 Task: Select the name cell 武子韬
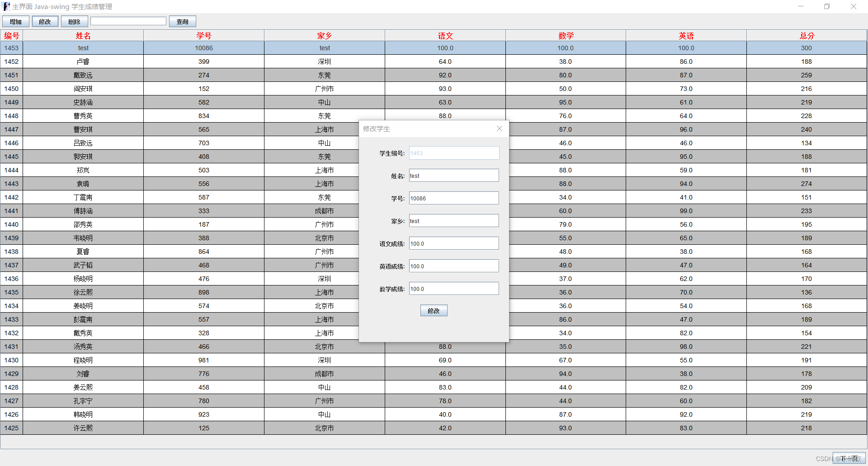(x=83, y=265)
